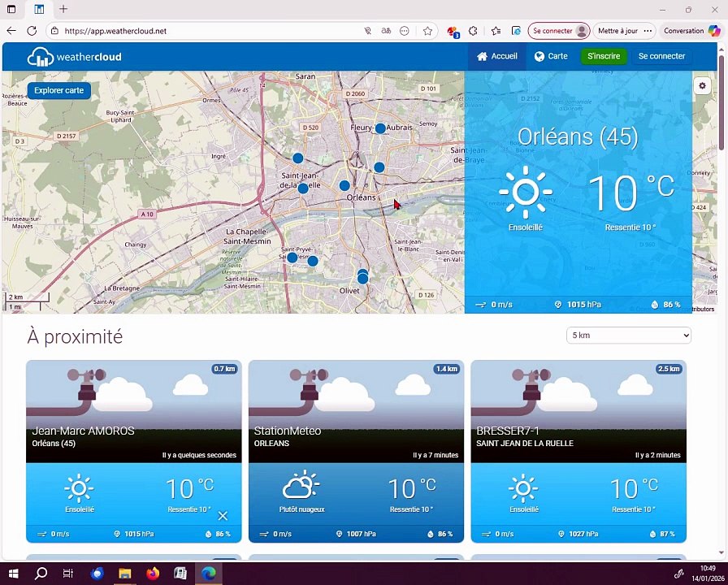Image resolution: width=728 pixels, height=585 pixels.
Task: Click the sunny icon on Jean-Marc AMOROS card
Action: click(79, 488)
